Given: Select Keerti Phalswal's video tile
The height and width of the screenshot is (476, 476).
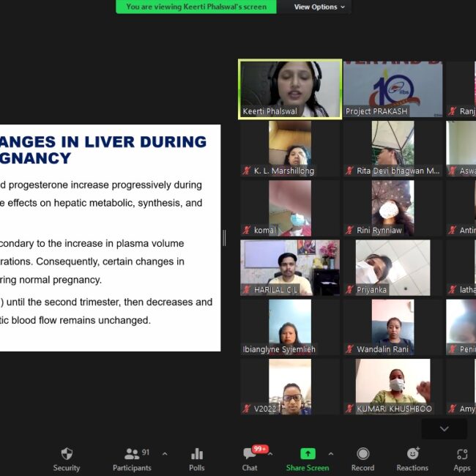Looking at the screenshot, I should tap(290, 89).
